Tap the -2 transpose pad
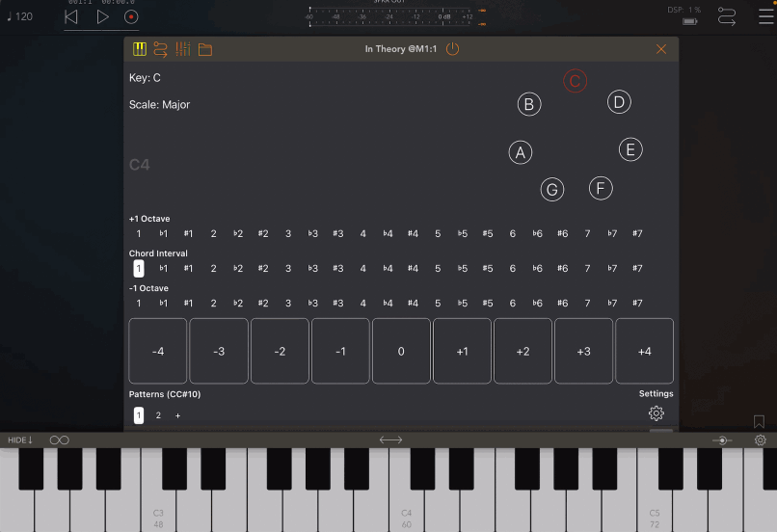 pos(280,351)
